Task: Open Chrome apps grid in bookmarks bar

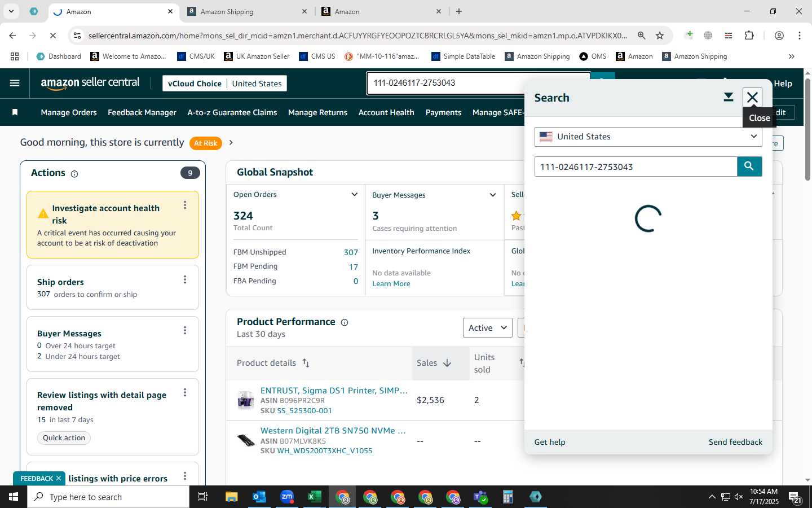Action: 15,56
